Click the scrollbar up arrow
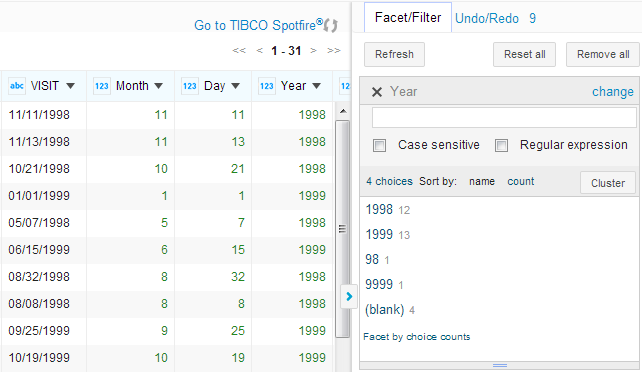Image resolution: width=642 pixels, height=372 pixels. (x=343, y=111)
